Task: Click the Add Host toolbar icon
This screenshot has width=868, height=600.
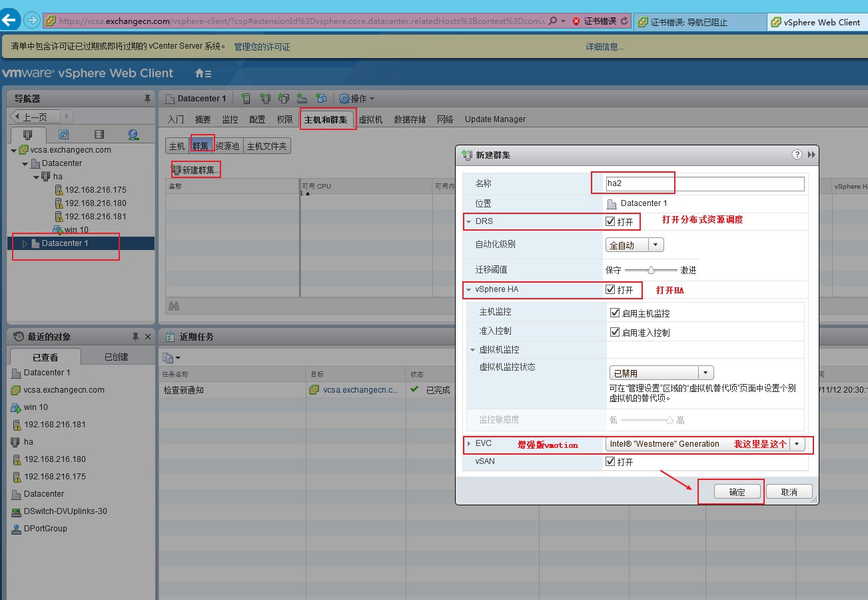Action: click(x=246, y=99)
